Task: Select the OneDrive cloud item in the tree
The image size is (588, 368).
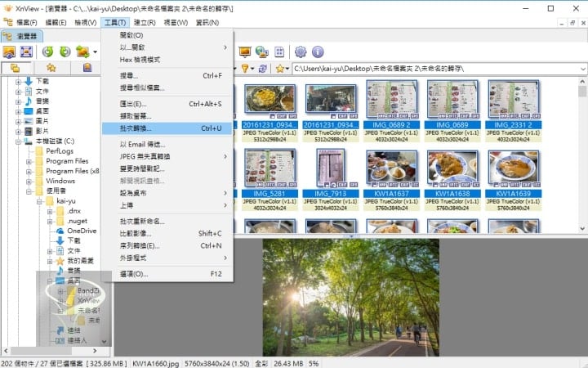Action: [x=77, y=231]
